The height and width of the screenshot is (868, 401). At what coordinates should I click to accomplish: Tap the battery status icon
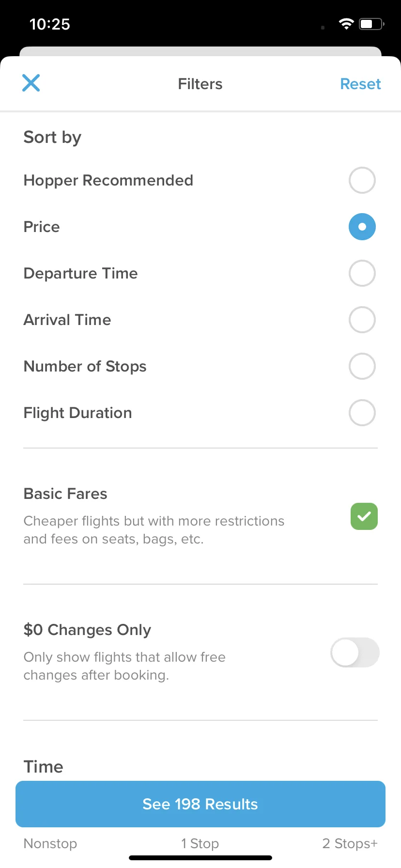tap(371, 24)
